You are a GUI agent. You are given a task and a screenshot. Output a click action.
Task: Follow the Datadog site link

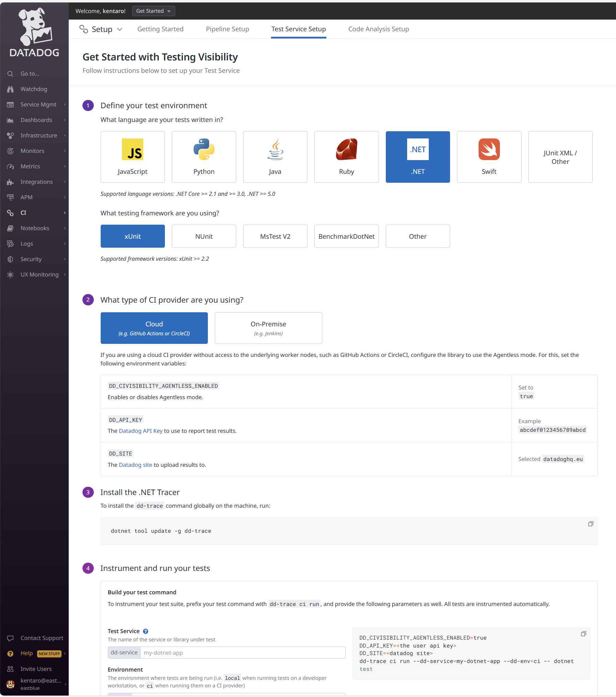pos(135,465)
